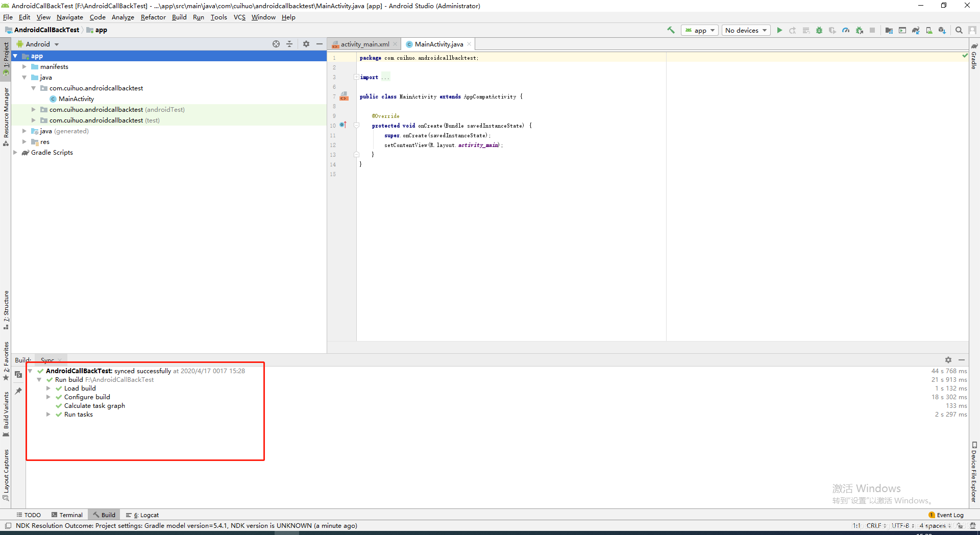Open the SDK Manager icon
This screenshot has width=980, height=535.
(942, 30)
